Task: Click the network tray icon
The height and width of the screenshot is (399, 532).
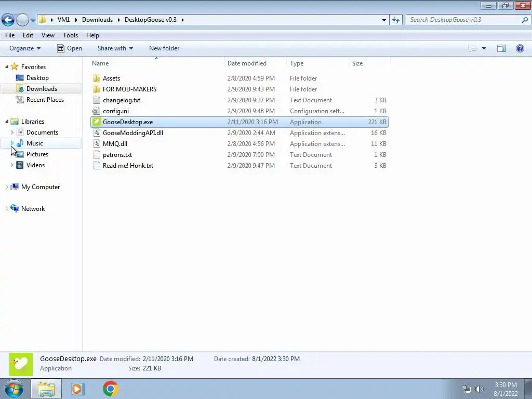Action: [x=467, y=389]
